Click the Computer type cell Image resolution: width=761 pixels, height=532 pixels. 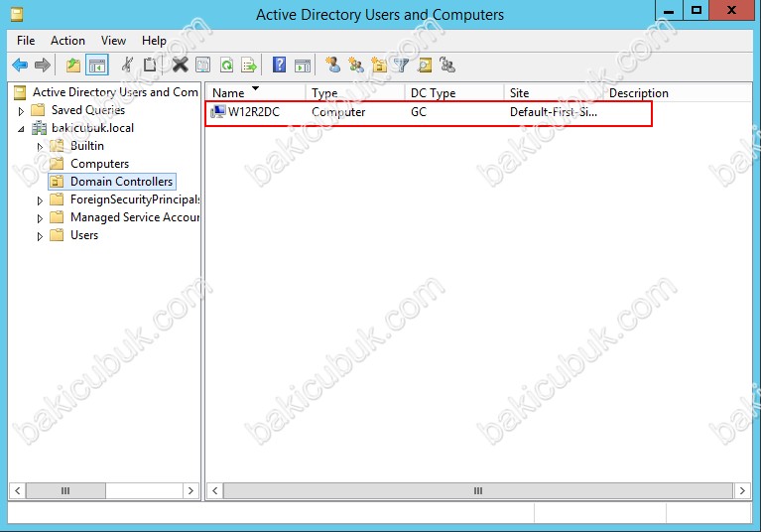tap(338, 112)
